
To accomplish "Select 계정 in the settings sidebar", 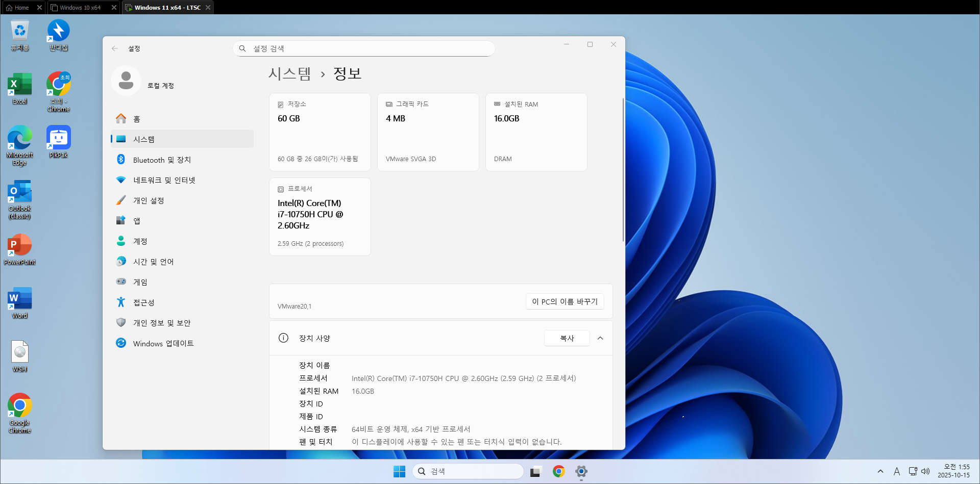I will [140, 241].
